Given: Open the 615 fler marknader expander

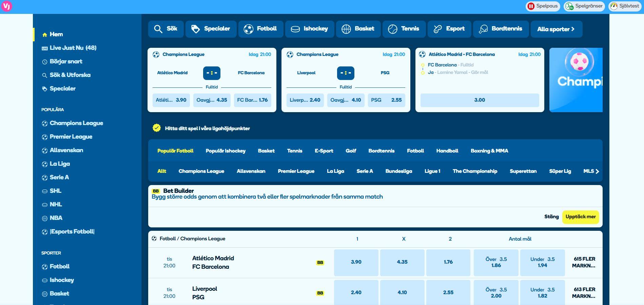Looking at the screenshot, I should (585, 262).
